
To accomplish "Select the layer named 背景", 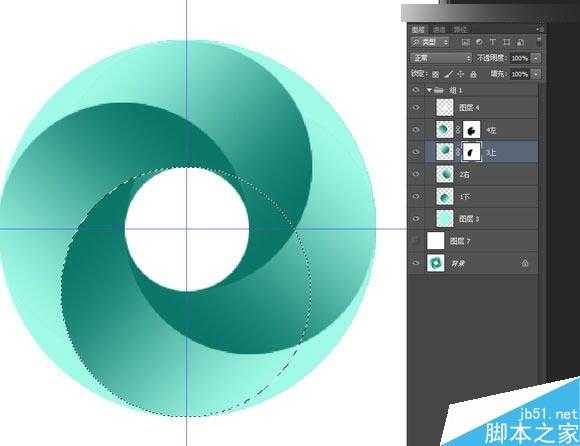I will [x=458, y=264].
